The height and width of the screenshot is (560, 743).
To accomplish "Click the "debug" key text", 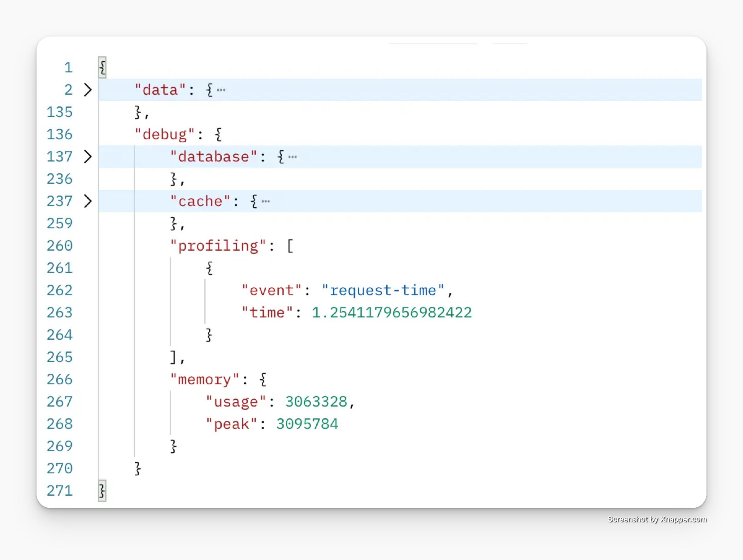I will point(164,134).
